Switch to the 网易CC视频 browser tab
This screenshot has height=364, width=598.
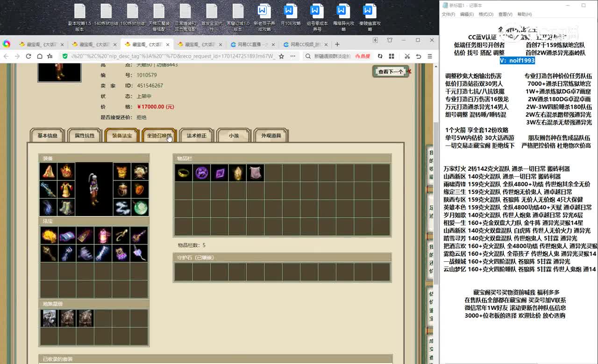[306, 45]
